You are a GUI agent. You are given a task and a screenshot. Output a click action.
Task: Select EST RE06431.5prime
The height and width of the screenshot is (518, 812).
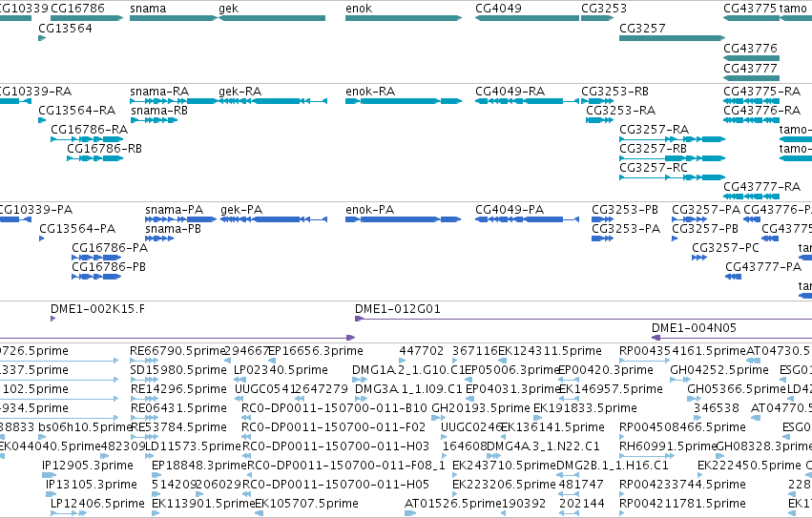(144, 418)
